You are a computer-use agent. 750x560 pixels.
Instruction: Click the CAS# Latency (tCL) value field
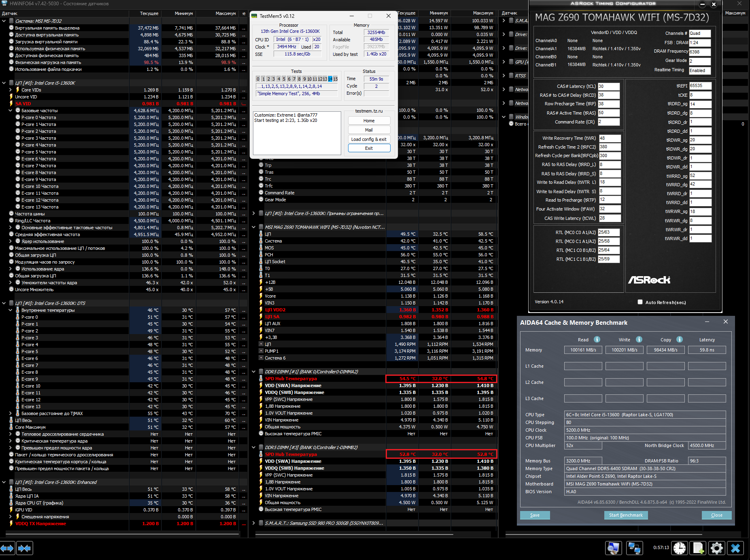tap(609, 86)
